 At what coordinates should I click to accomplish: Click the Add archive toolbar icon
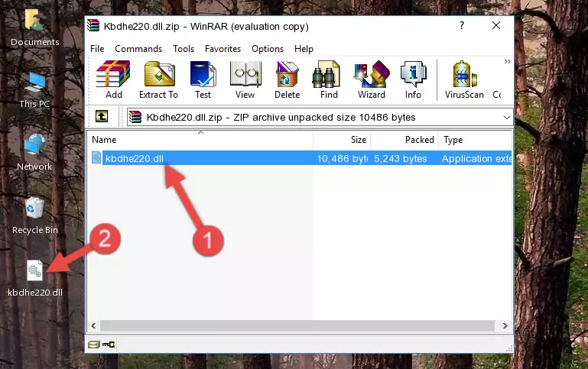click(x=113, y=79)
